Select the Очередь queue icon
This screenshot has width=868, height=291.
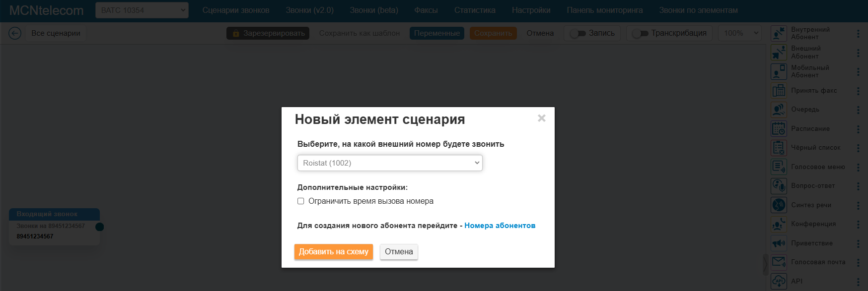(779, 110)
